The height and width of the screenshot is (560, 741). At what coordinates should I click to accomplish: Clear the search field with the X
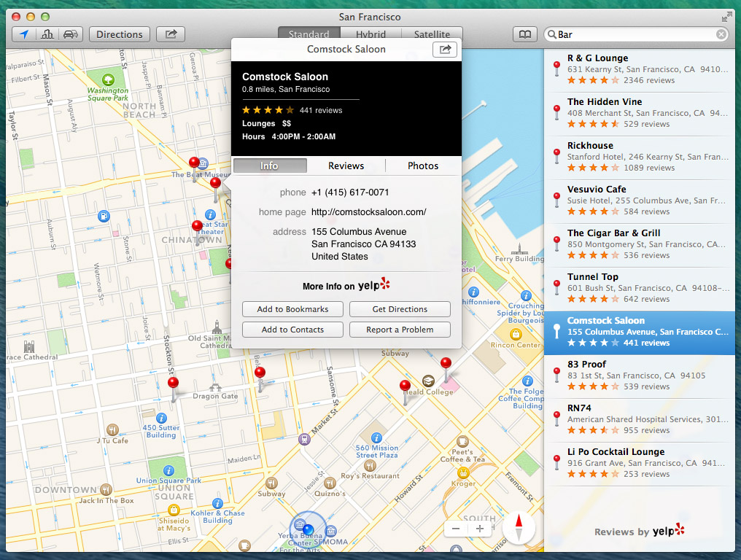point(721,34)
